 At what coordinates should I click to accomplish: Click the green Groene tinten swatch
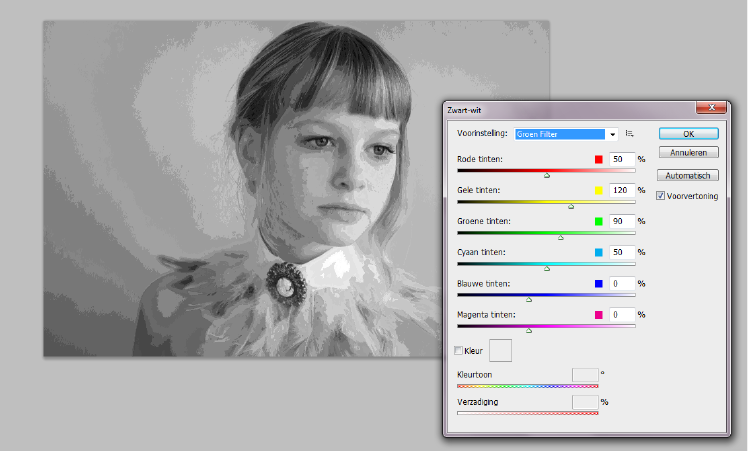point(599,221)
